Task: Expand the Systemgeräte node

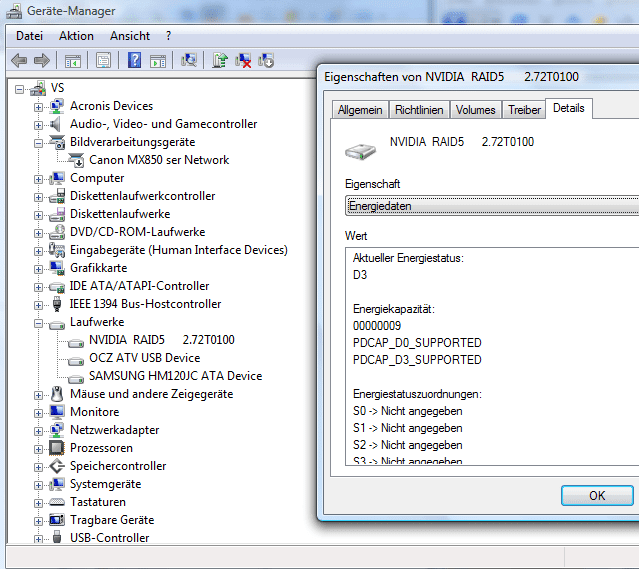Action: click(38, 485)
